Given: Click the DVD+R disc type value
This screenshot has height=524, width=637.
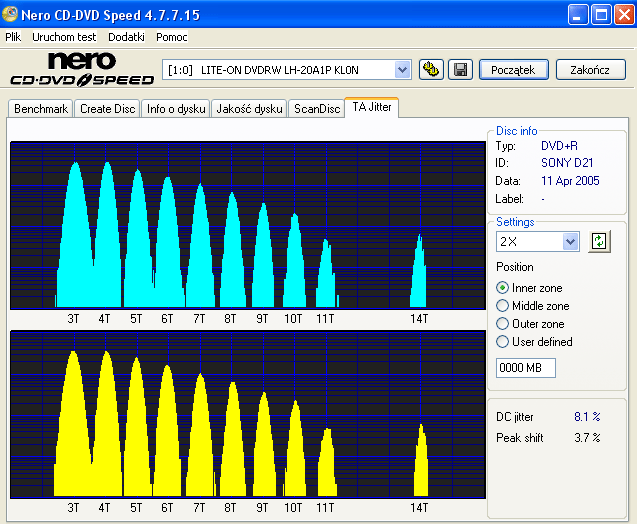Looking at the screenshot, I should (559, 145).
